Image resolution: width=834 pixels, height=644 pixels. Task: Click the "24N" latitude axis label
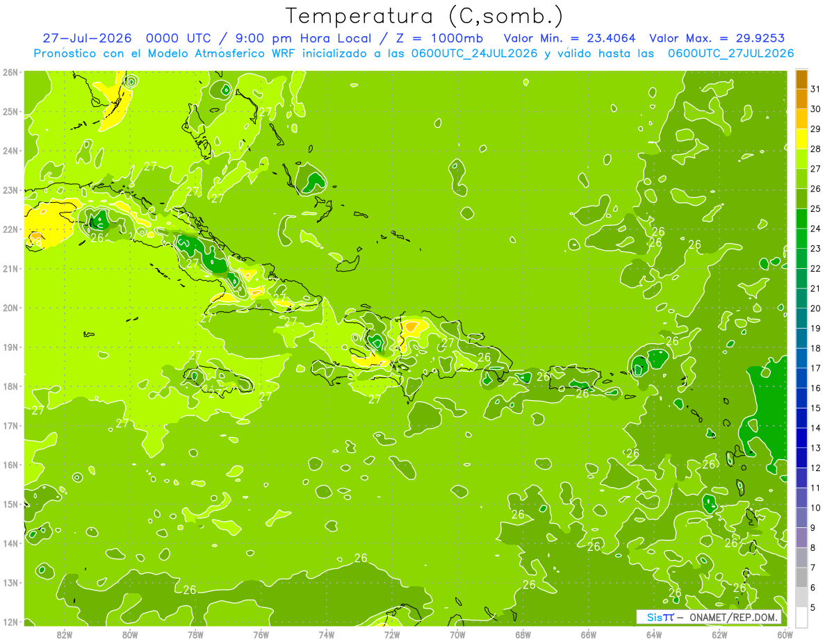click(10, 151)
